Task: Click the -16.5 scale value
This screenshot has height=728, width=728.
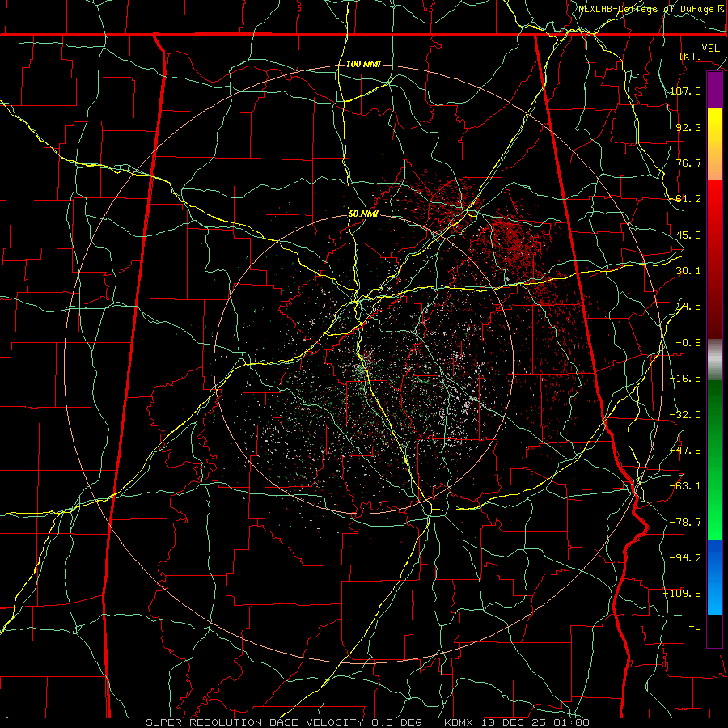Action: click(x=685, y=379)
